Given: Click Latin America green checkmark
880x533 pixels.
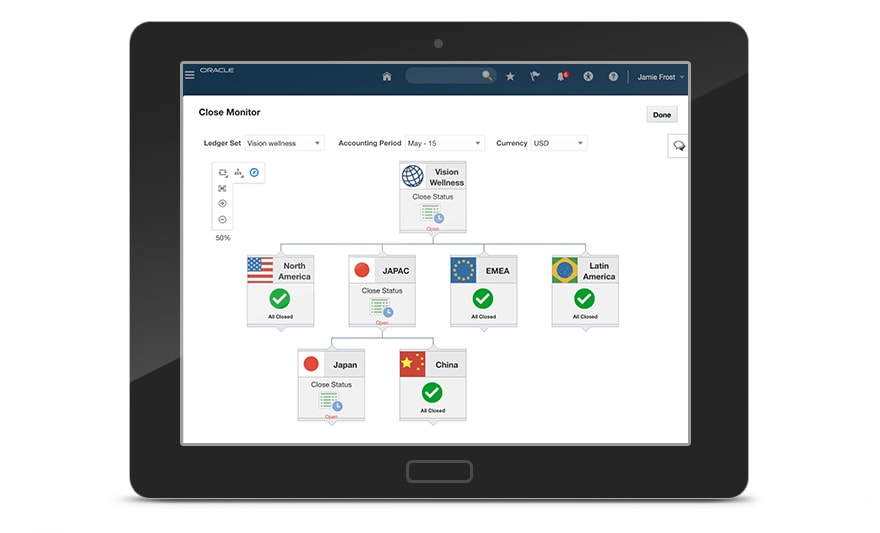Looking at the screenshot, I should [584, 298].
